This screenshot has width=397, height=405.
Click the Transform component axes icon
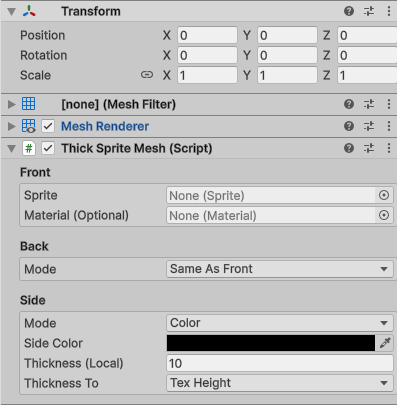(x=29, y=11)
